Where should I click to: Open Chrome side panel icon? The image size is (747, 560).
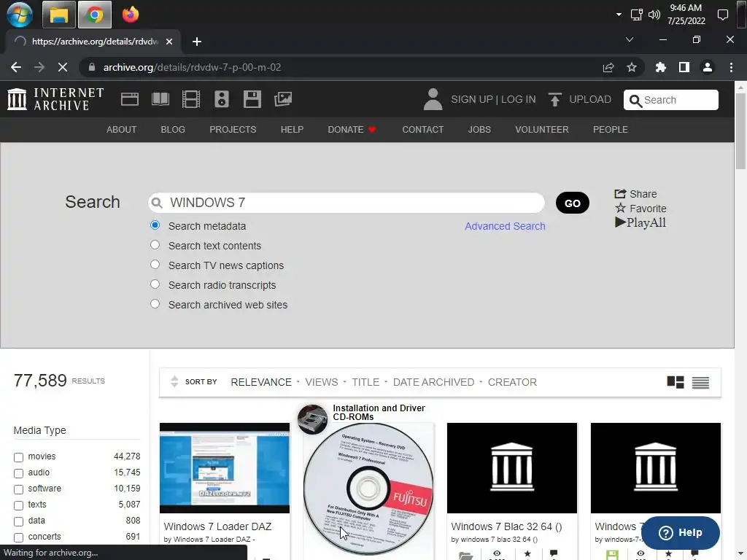pyautogui.click(x=684, y=67)
